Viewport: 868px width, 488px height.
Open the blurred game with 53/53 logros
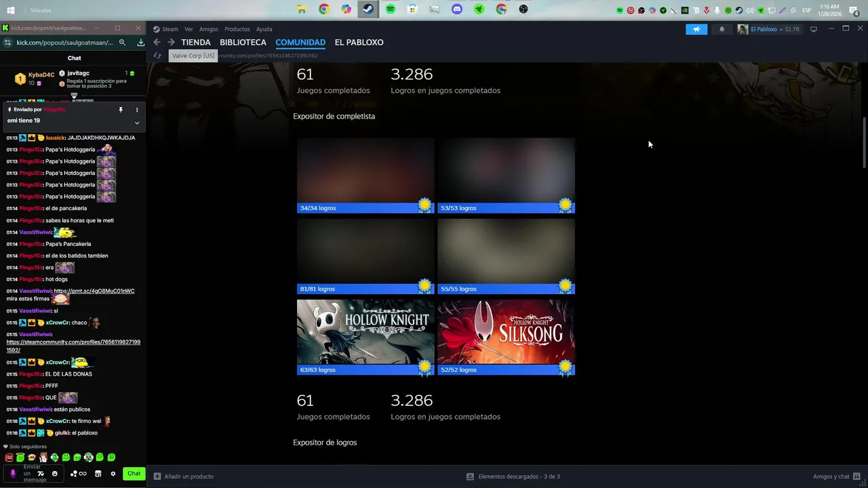click(506, 175)
